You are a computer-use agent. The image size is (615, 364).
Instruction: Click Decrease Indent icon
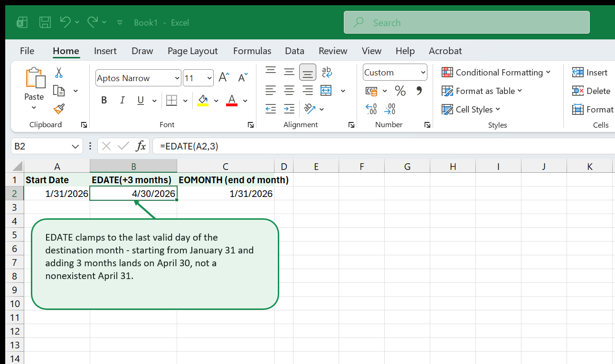[x=271, y=109]
